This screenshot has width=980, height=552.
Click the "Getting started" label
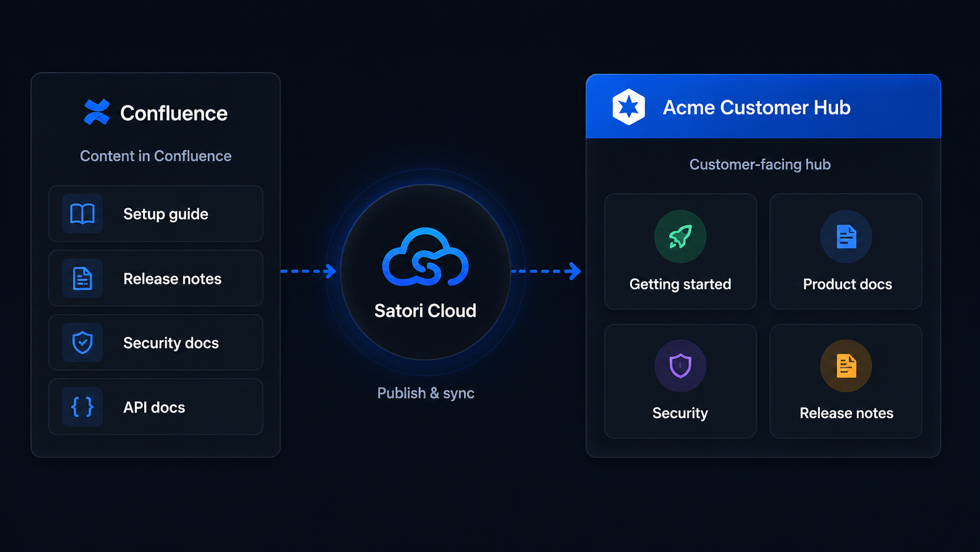coord(680,285)
